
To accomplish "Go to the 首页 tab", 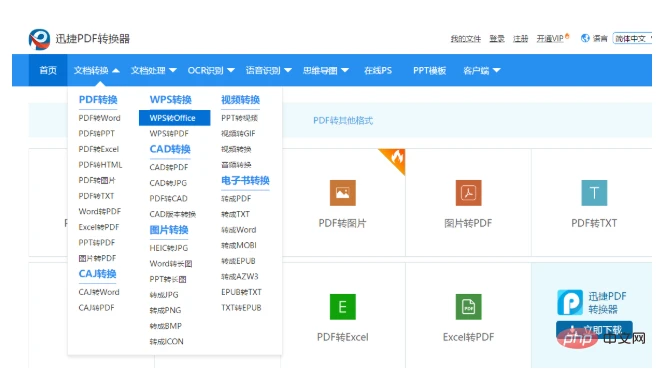I will tap(48, 70).
